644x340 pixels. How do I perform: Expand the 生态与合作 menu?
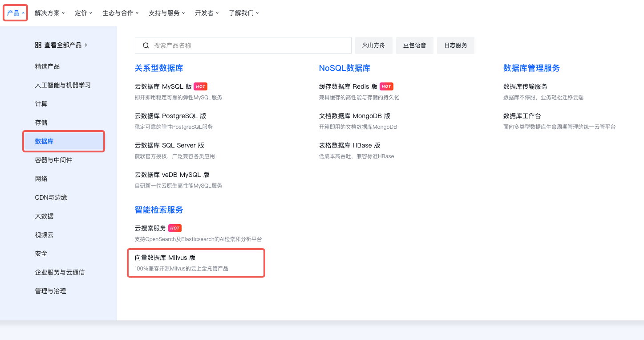(121, 13)
